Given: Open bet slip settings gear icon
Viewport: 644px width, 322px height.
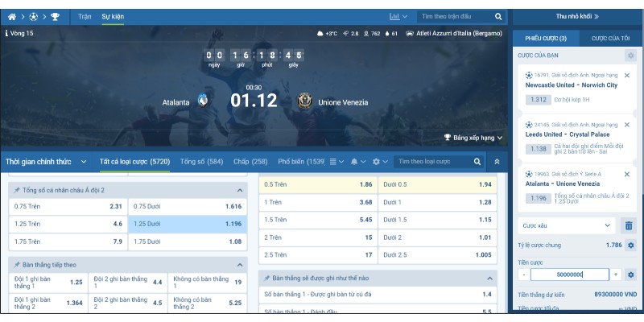Looking at the screenshot, I should 630,55.
